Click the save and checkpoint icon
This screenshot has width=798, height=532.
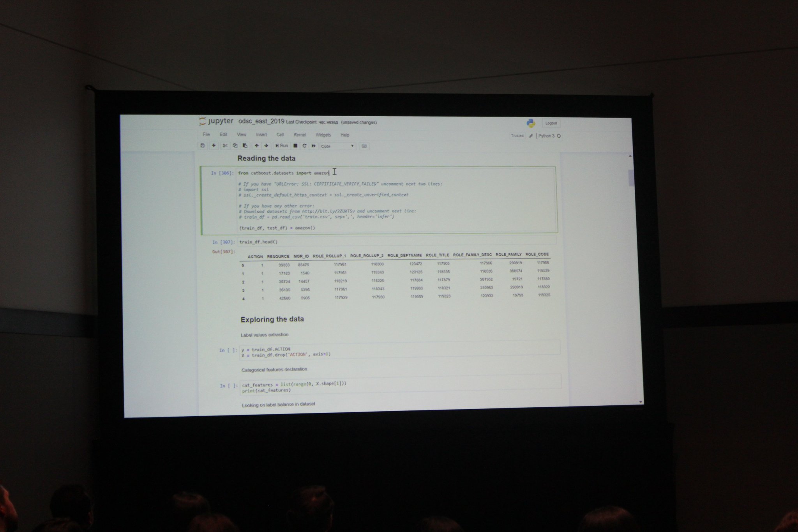tap(202, 146)
